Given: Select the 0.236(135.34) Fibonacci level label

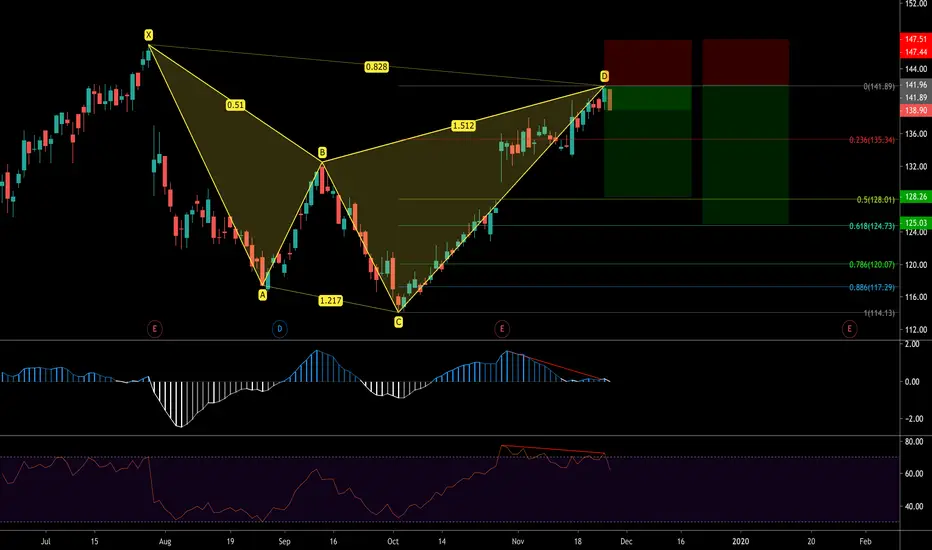Looking at the screenshot, I should (x=871, y=140).
